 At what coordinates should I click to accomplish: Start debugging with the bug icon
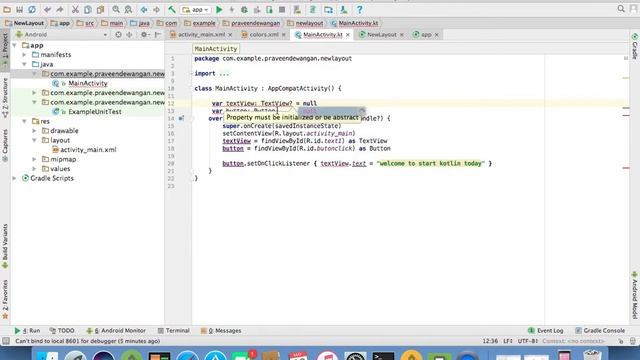(x=244, y=9)
